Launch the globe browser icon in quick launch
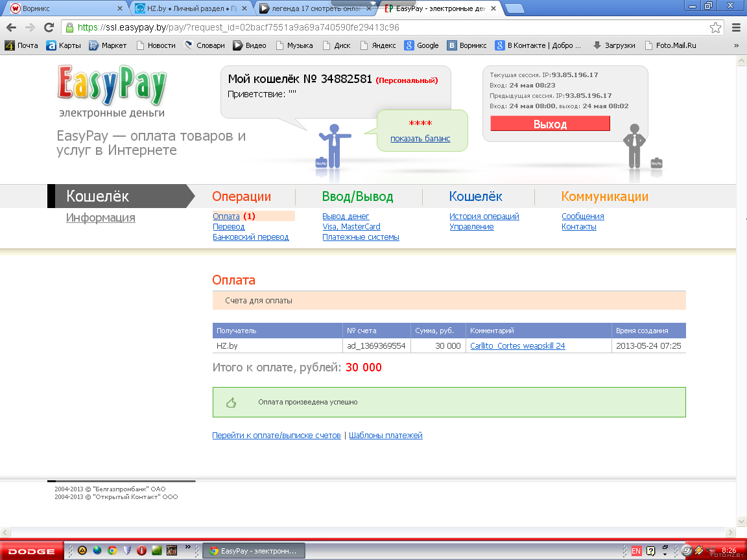Image resolution: width=747 pixels, height=560 pixels. pyautogui.click(x=97, y=550)
